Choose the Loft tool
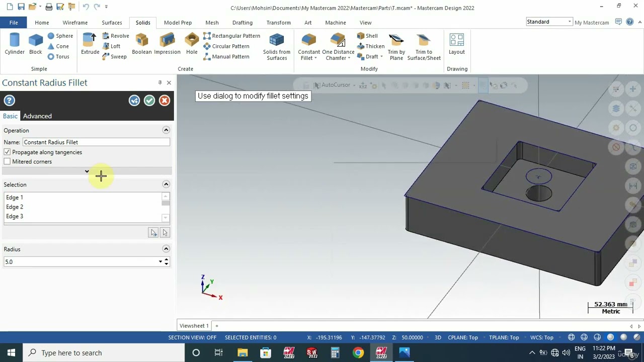Viewport: 644px width, 362px height. [111, 46]
